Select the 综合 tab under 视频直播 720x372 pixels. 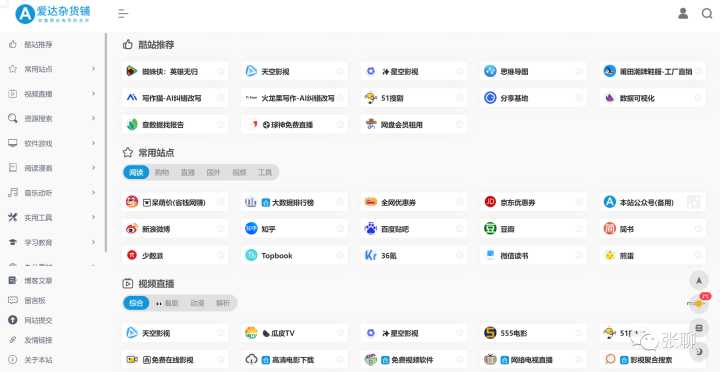(x=136, y=303)
